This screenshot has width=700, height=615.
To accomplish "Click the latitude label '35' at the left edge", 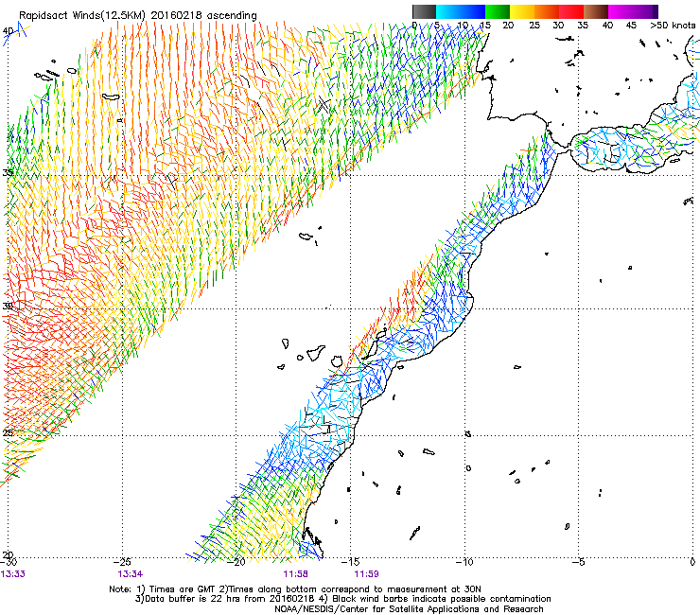I will (8, 173).
